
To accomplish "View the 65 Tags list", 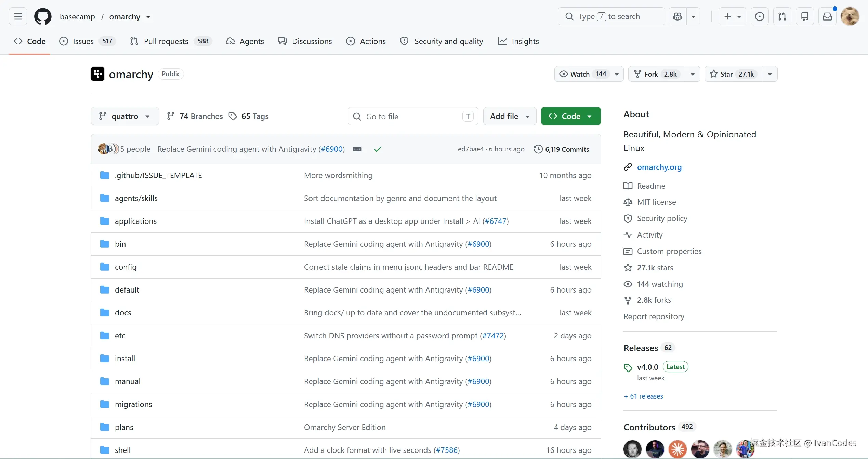I will pos(249,116).
